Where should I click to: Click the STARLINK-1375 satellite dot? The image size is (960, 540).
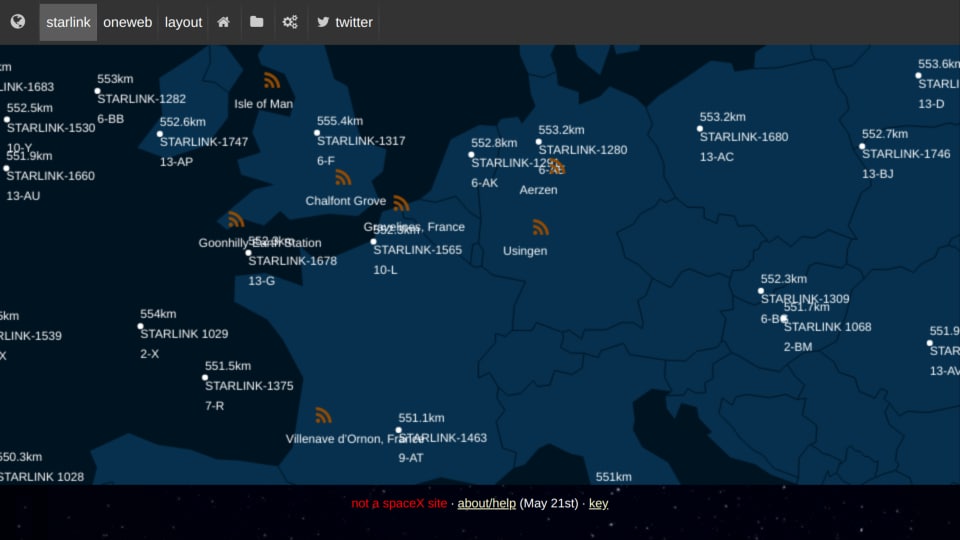tap(205, 378)
